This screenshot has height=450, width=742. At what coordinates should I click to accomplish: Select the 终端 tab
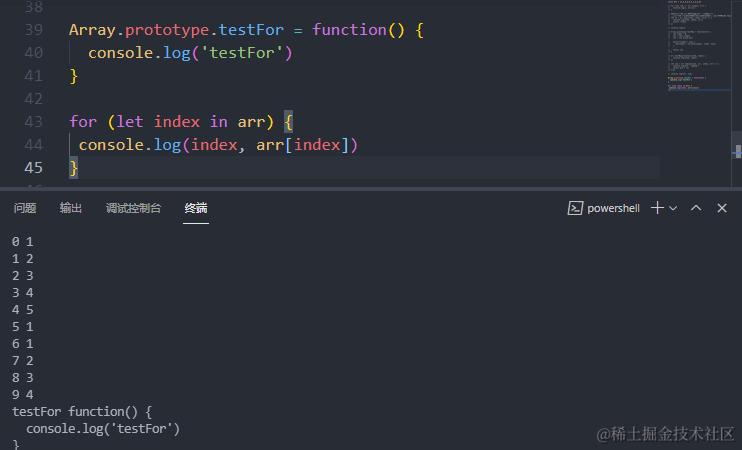click(196, 208)
